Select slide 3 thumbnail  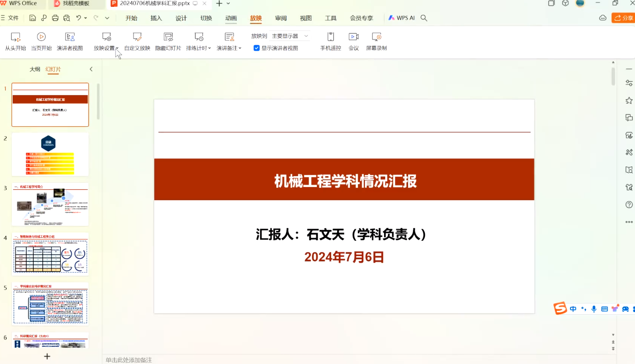50,204
